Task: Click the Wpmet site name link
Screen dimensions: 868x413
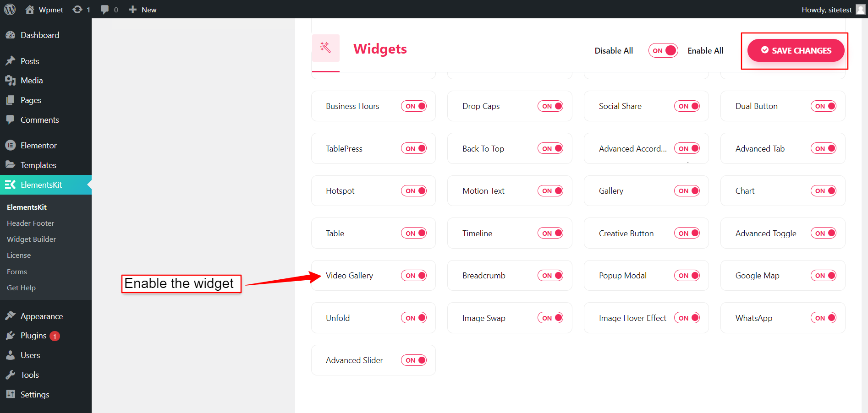Action: point(51,10)
